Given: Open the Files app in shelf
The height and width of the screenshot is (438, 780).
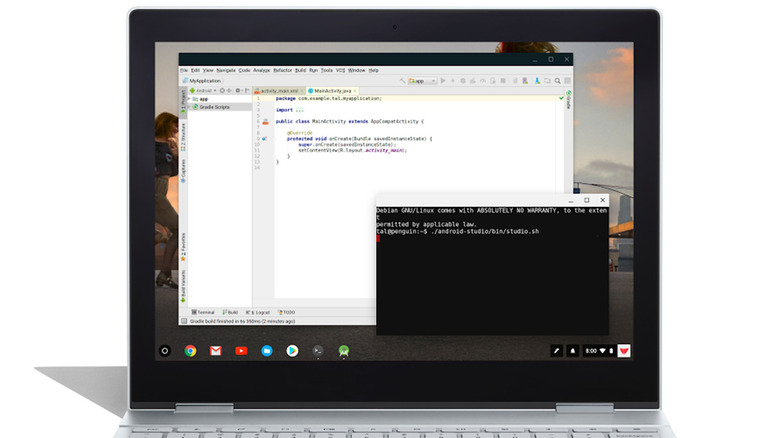Looking at the screenshot, I should (x=267, y=351).
